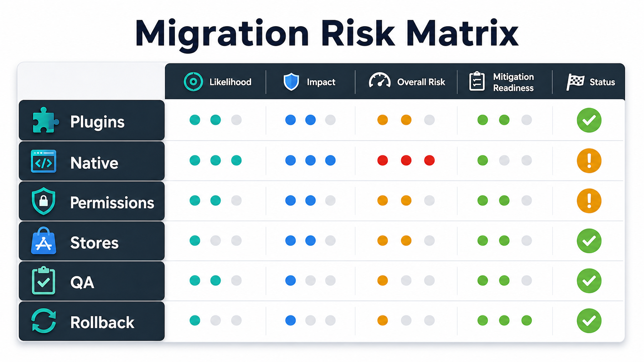
Task: Click Stores' second grey Likelihood dot
Action: (x=215, y=240)
